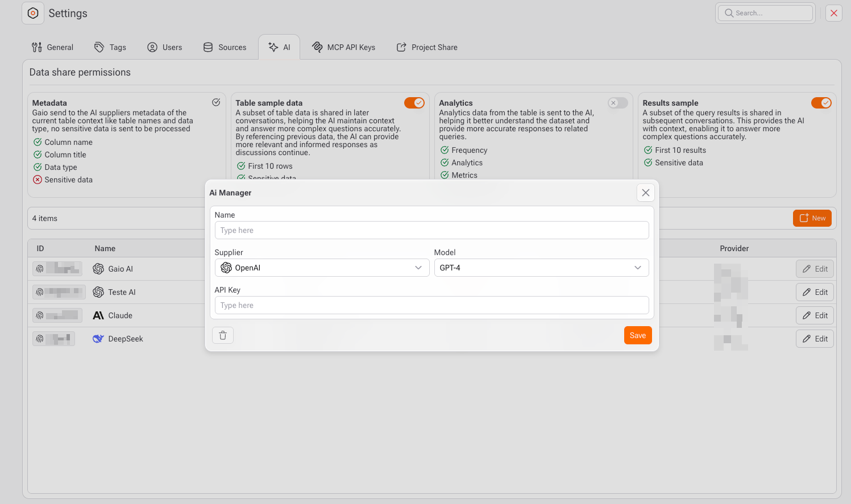Click the app logo beside Settings title
The image size is (851, 504).
[x=33, y=13]
